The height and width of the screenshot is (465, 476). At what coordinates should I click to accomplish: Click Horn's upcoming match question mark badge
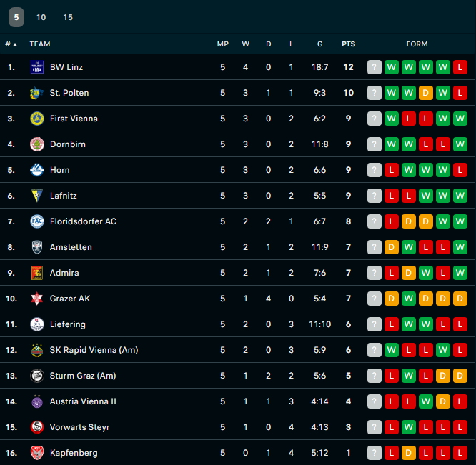click(375, 170)
